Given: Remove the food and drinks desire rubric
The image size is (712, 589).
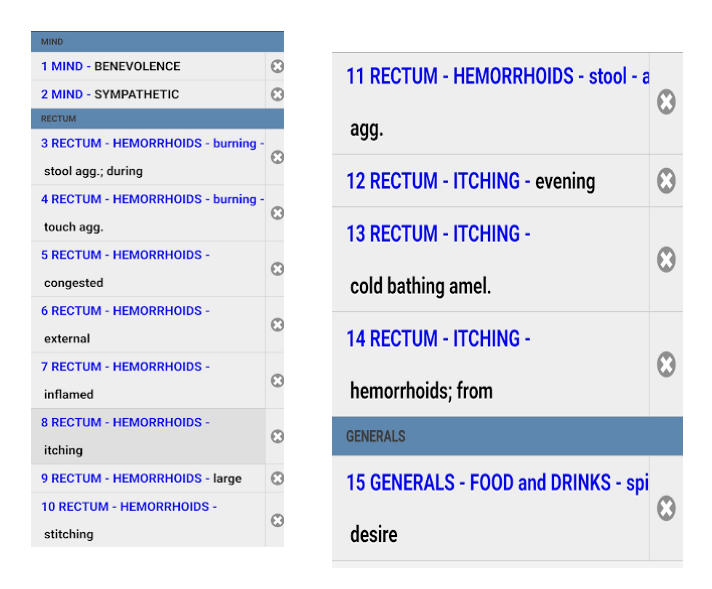Looking at the screenshot, I should (666, 508).
